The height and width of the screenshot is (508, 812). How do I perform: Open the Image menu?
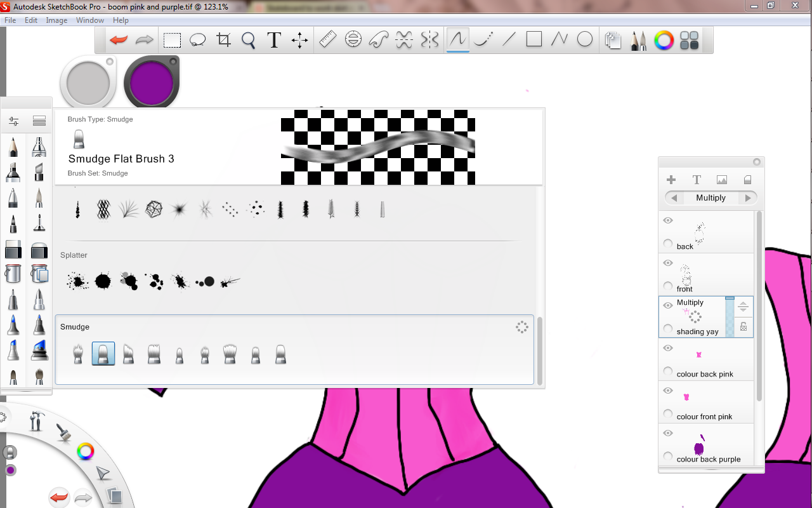(x=56, y=20)
